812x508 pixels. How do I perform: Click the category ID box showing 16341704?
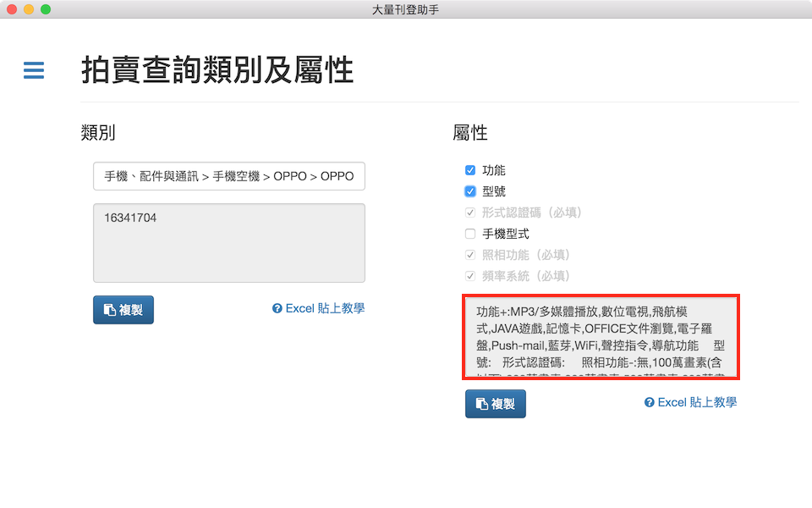coord(229,242)
